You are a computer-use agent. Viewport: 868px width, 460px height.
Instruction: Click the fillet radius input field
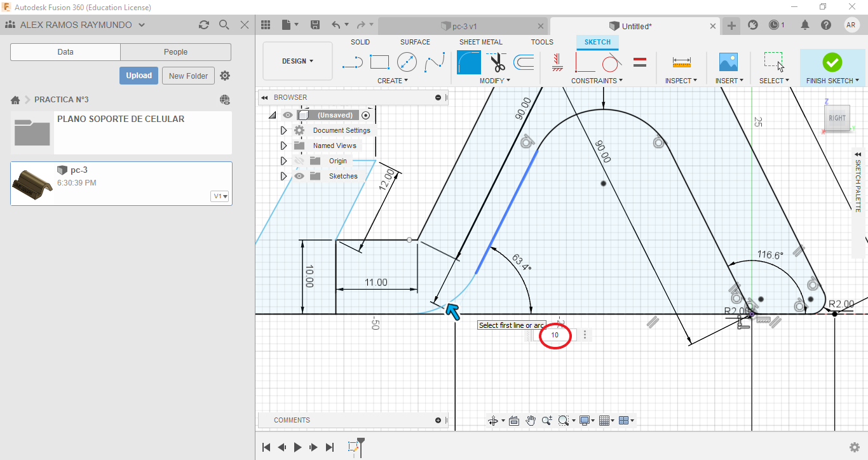555,335
